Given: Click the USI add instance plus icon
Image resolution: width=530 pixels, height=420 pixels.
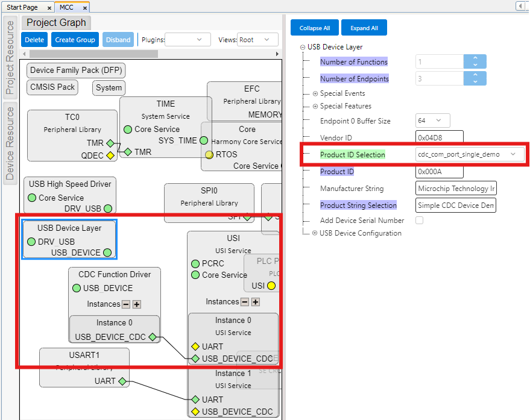Looking at the screenshot, I should (x=256, y=302).
